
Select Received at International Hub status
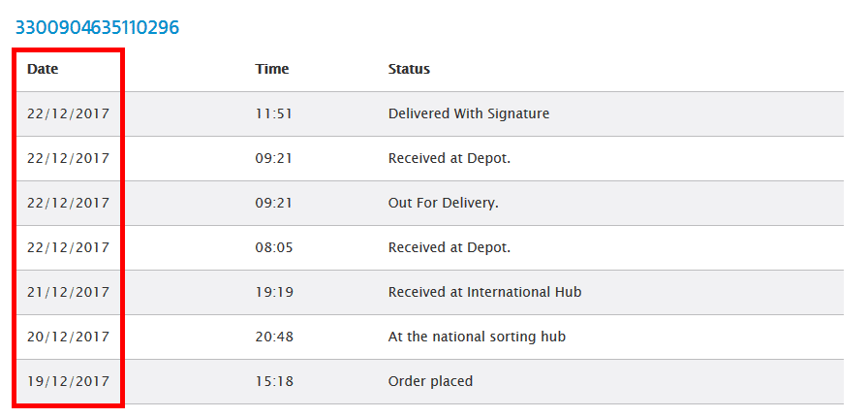485,292
